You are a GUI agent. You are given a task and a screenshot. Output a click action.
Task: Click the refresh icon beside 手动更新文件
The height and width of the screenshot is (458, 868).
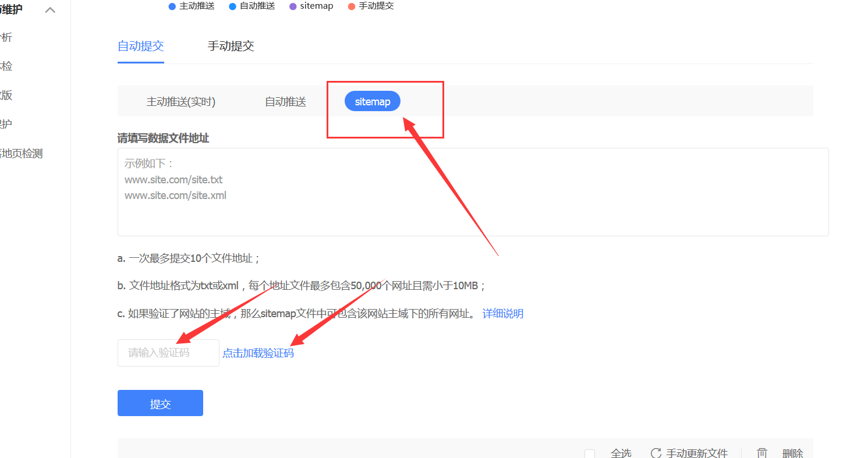click(x=656, y=453)
